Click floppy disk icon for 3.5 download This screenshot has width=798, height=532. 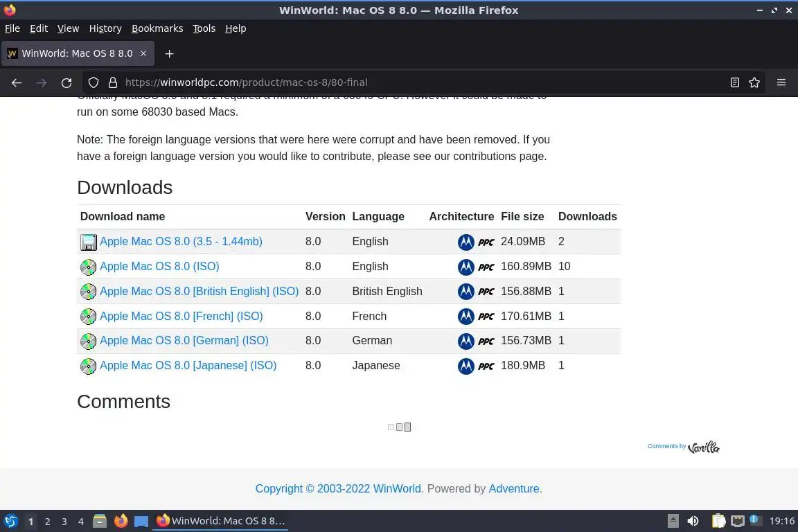88,242
